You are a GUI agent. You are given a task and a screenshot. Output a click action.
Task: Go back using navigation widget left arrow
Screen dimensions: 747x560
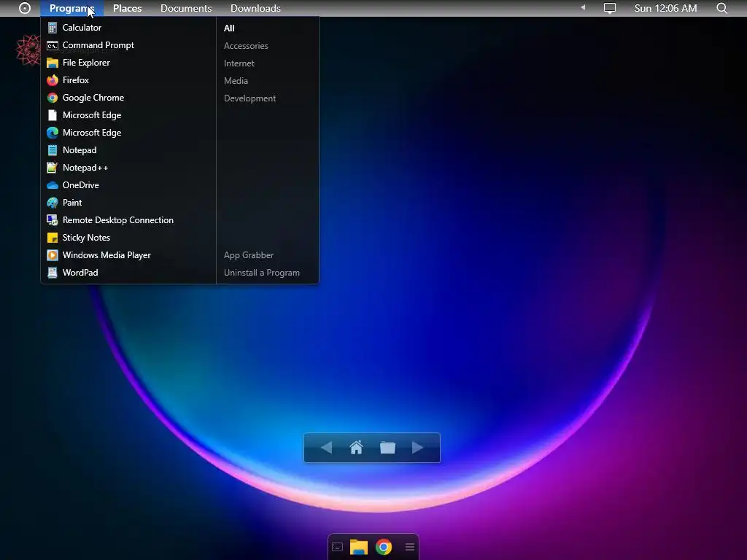pyautogui.click(x=326, y=448)
